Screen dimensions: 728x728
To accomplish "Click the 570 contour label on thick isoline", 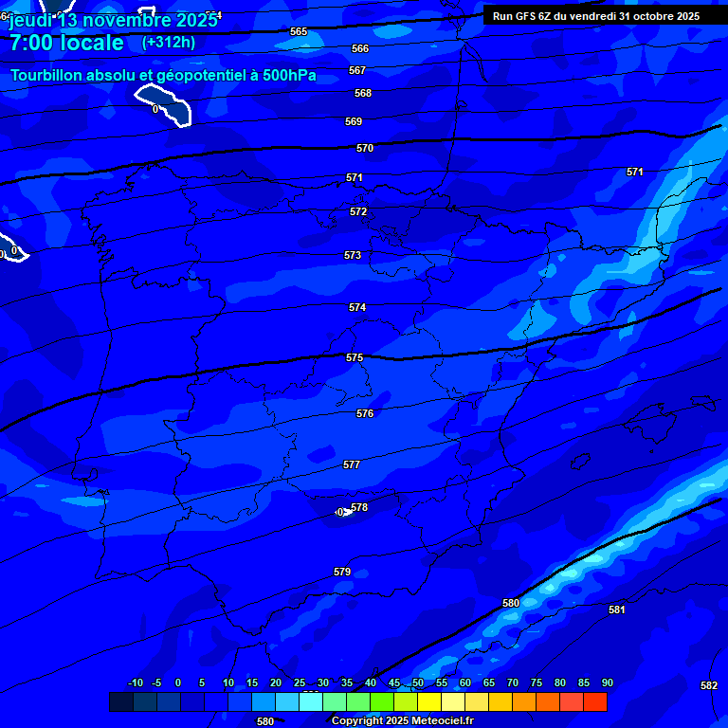I will click(x=365, y=149).
